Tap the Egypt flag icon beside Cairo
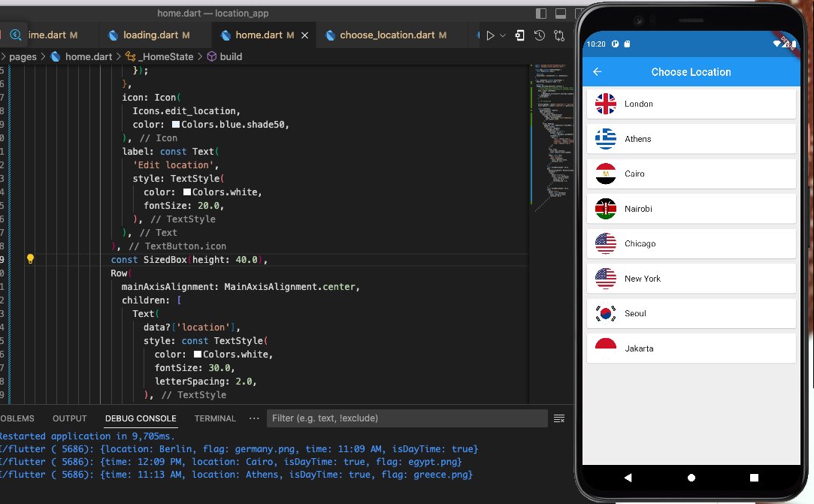The height and width of the screenshot is (504, 814). 605,174
